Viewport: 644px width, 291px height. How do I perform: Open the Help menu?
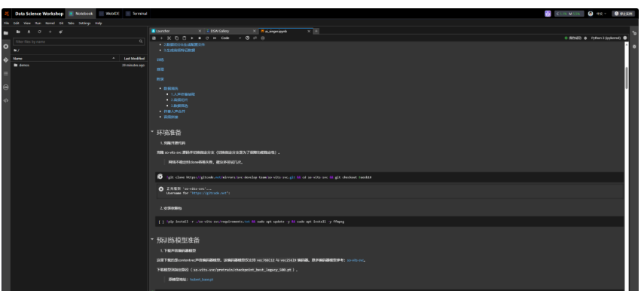[x=99, y=23]
